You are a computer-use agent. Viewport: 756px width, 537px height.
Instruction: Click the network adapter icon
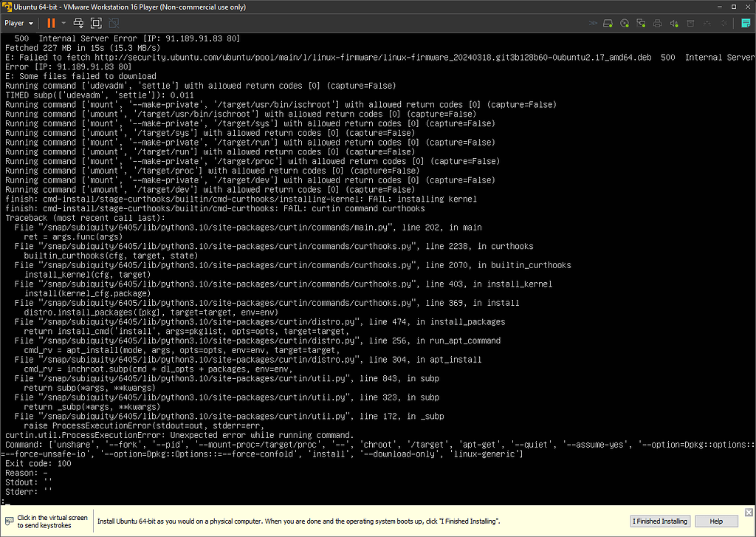[x=641, y=23]
